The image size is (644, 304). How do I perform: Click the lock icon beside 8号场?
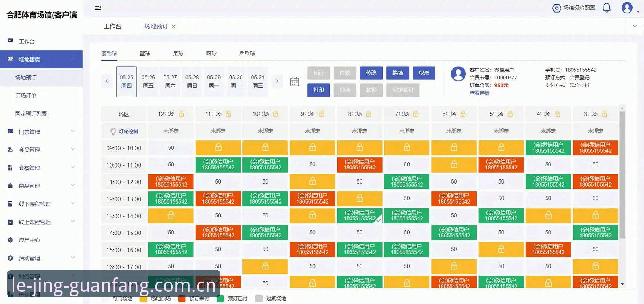[x=368, y=114]
